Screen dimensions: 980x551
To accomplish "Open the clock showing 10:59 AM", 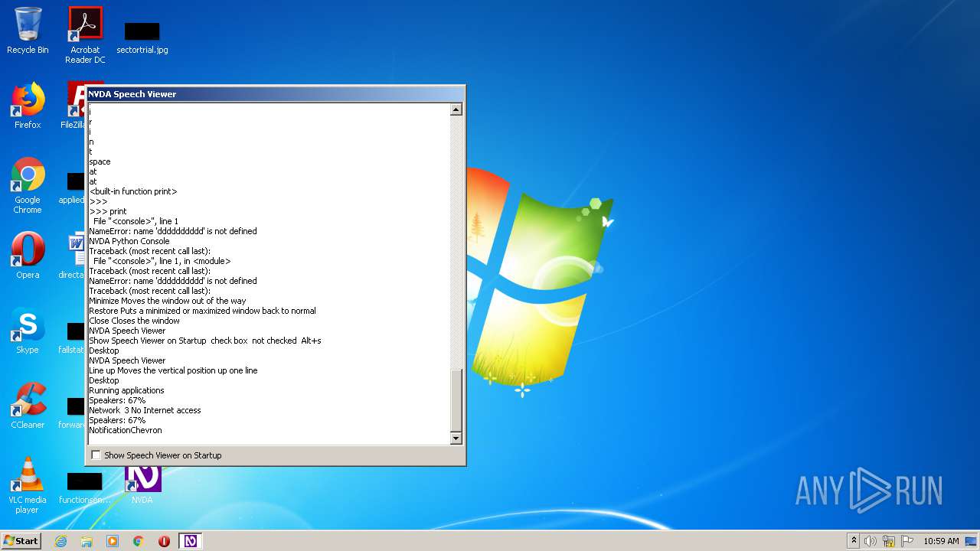I will (x=941, y=541).
